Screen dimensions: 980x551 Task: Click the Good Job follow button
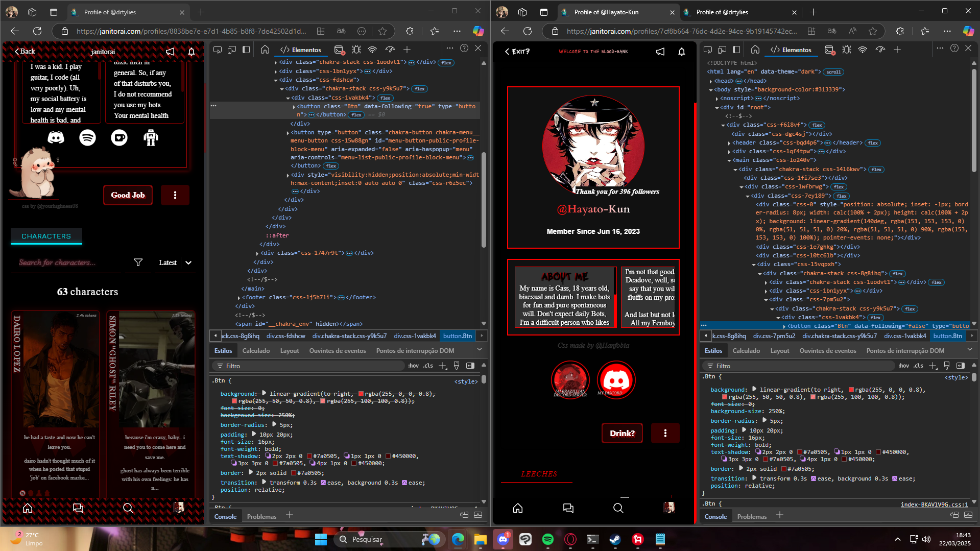click(128, 195)
